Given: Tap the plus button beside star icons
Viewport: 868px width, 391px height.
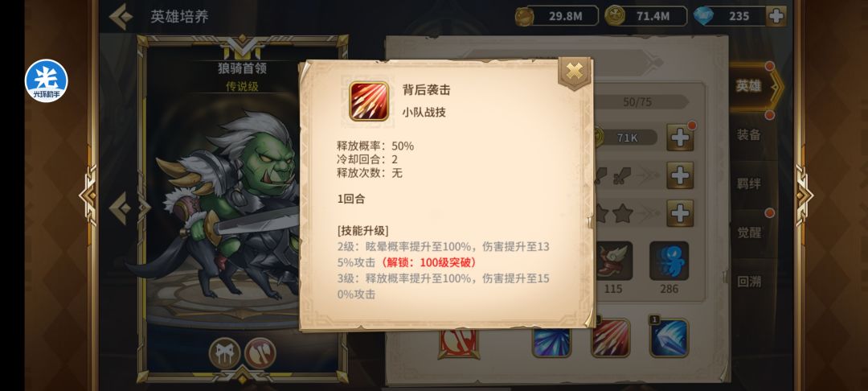Looking at the screenshot, I should [680, 213].
